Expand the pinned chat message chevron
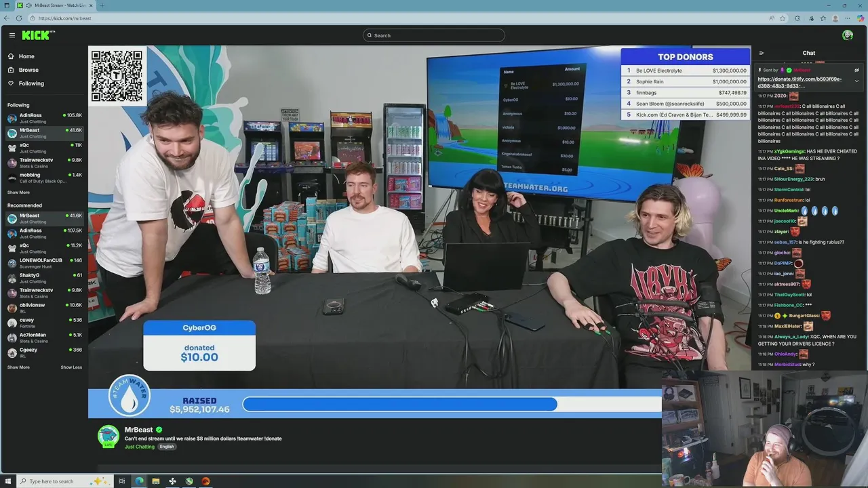The height and width of the screenshot is (488, 868). [856, 81]
